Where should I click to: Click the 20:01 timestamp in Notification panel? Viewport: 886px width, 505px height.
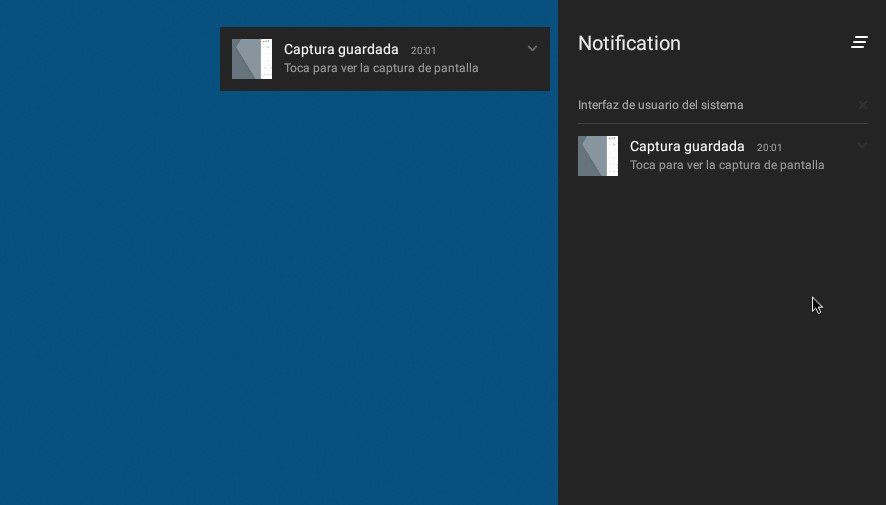(x=769, y=147)
